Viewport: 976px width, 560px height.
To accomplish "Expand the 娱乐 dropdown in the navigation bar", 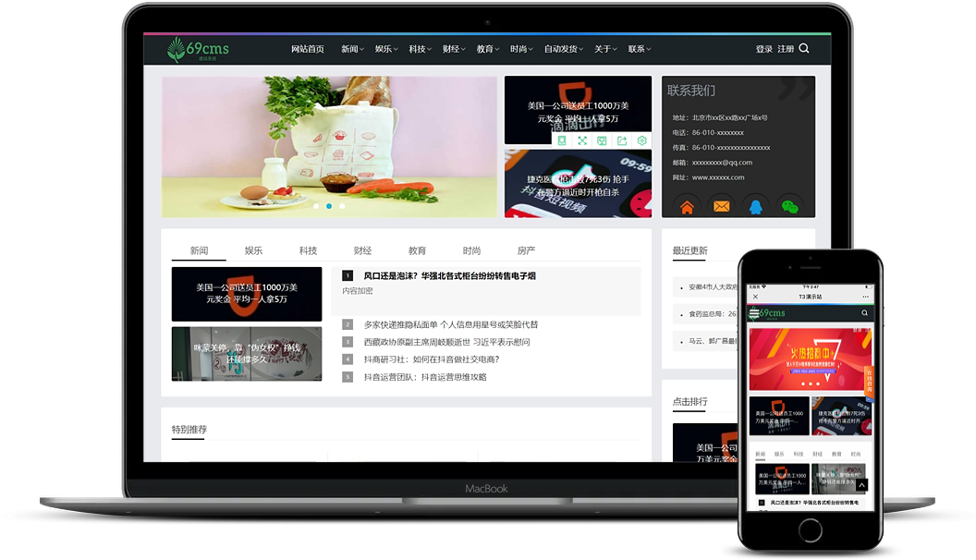I will pos(386,49).
